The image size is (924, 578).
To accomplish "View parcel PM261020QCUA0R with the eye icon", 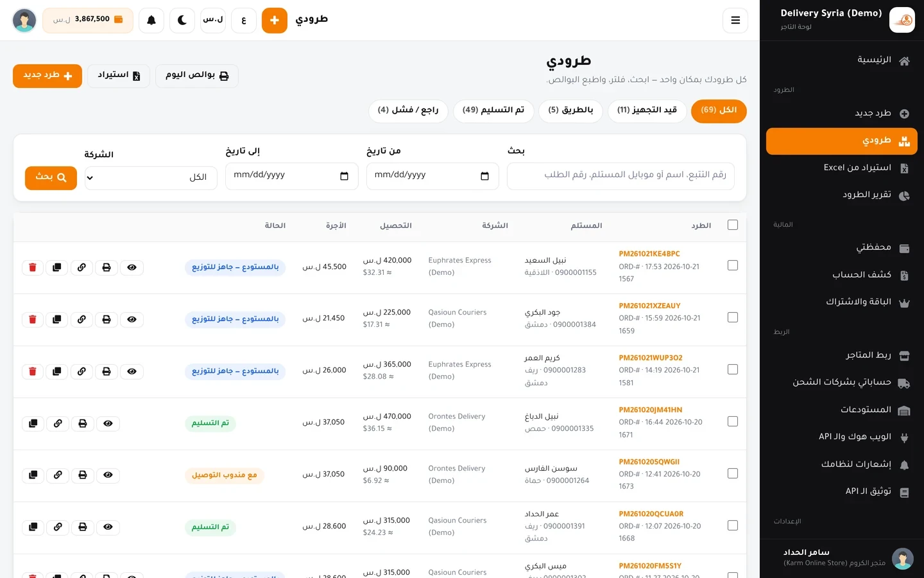I will coord(108,527).
